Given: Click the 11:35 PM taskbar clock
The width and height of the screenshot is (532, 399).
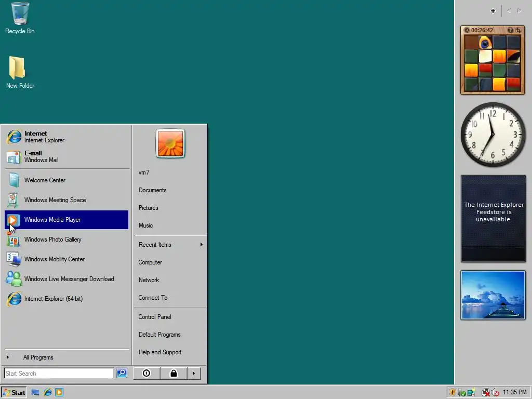Looking at the screenshot, I should pyautogui.click(x=514, y=393).
